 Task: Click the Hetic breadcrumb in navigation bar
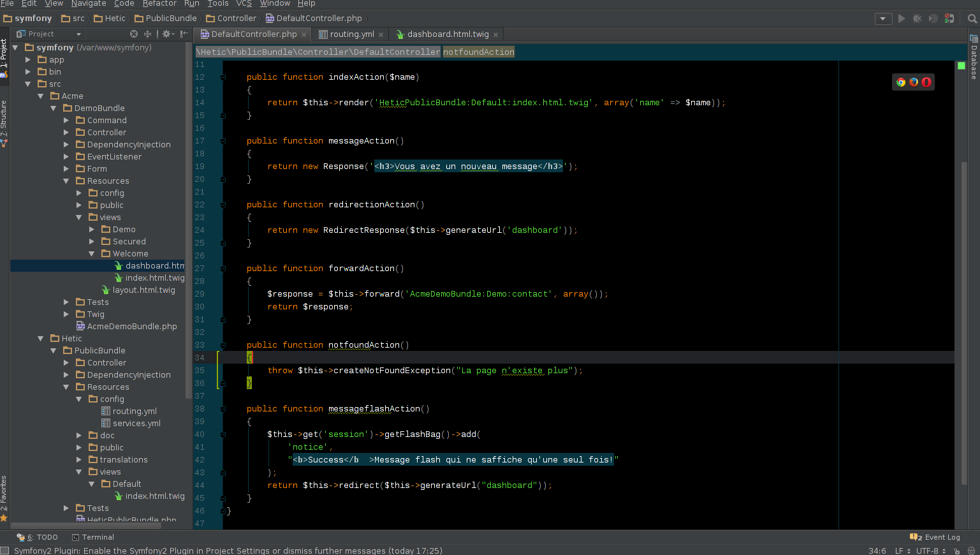(x=110, y=18)
